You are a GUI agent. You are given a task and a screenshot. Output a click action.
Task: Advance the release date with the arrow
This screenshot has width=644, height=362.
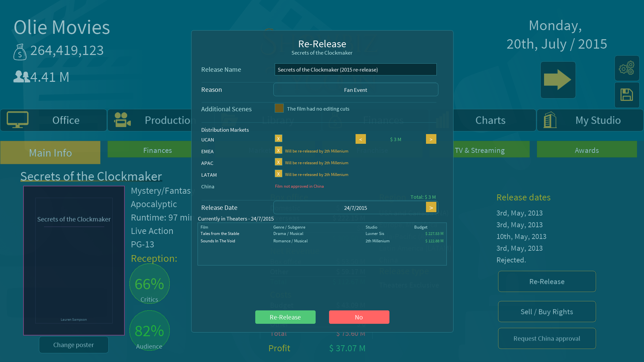pos(431,207)
